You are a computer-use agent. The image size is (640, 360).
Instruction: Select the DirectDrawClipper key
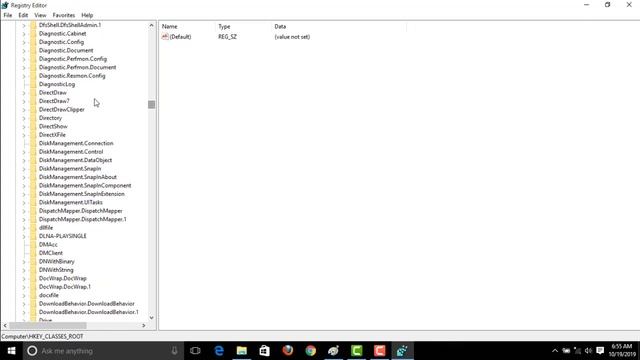(x=62, y=109)
